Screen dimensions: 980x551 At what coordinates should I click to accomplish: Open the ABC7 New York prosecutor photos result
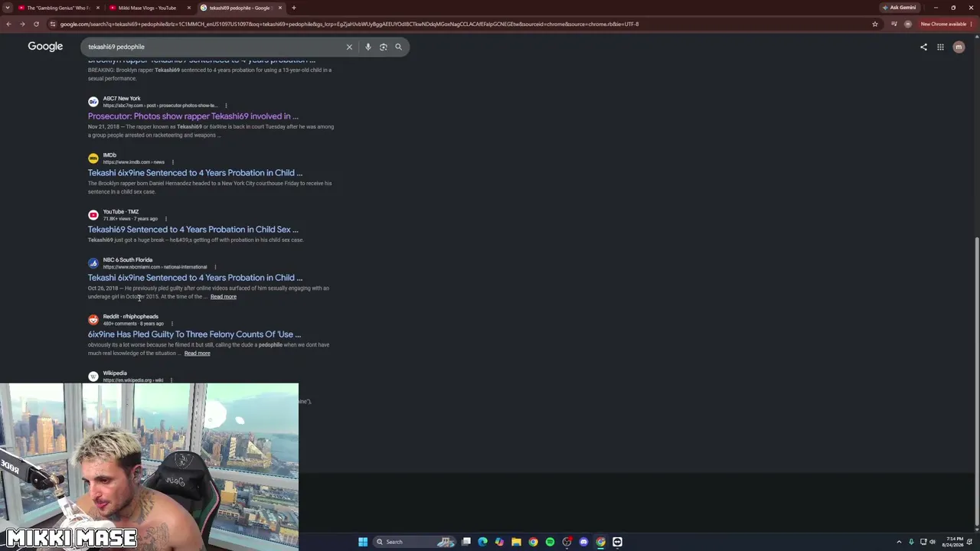click(x=193, y=116)
